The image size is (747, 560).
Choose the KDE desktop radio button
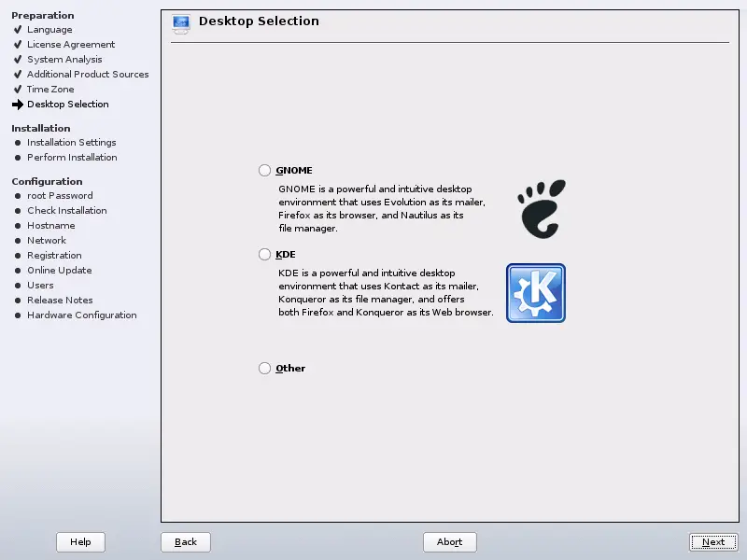[x=264, y=254]
